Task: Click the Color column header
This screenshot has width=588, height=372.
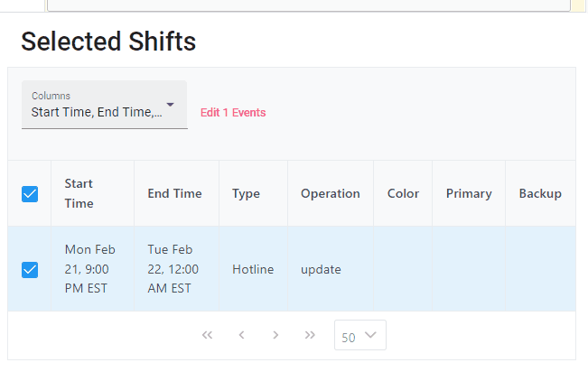Action: (403, 193)
